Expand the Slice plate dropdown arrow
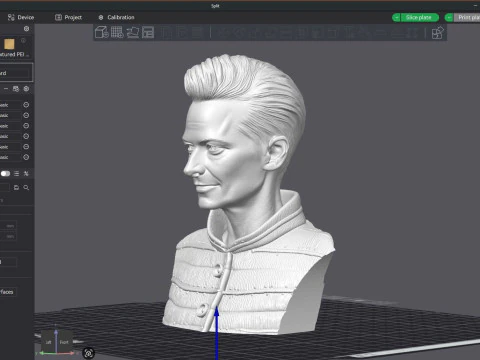 click(x=396, y=17)
